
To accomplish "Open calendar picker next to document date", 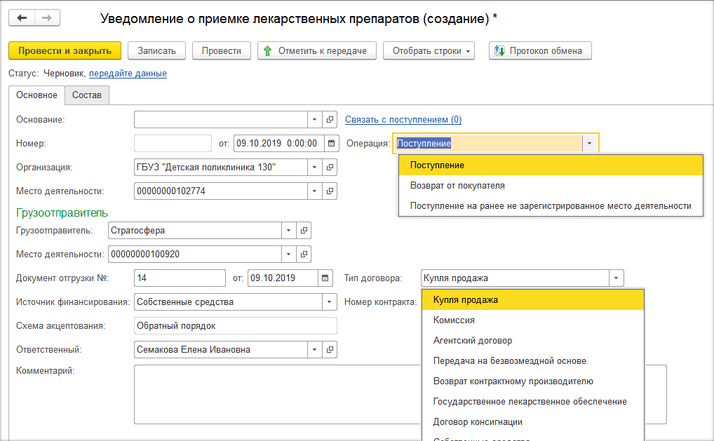I will (x=331, y=143).
